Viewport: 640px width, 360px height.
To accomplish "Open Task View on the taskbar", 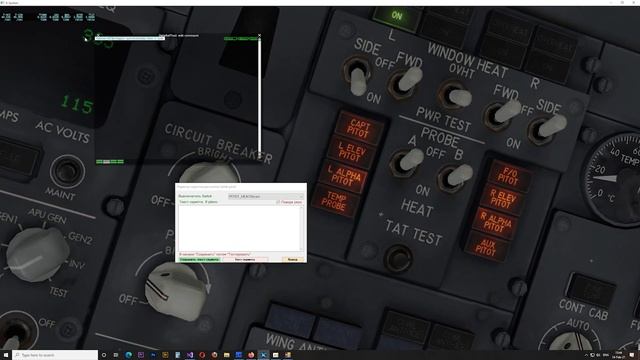I will (x=116, y=355).
